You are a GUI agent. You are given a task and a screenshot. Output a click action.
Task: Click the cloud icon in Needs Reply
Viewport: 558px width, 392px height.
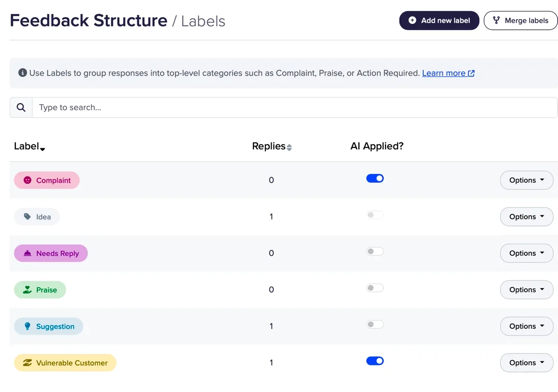pyautogui.click(x=27, y=253)
